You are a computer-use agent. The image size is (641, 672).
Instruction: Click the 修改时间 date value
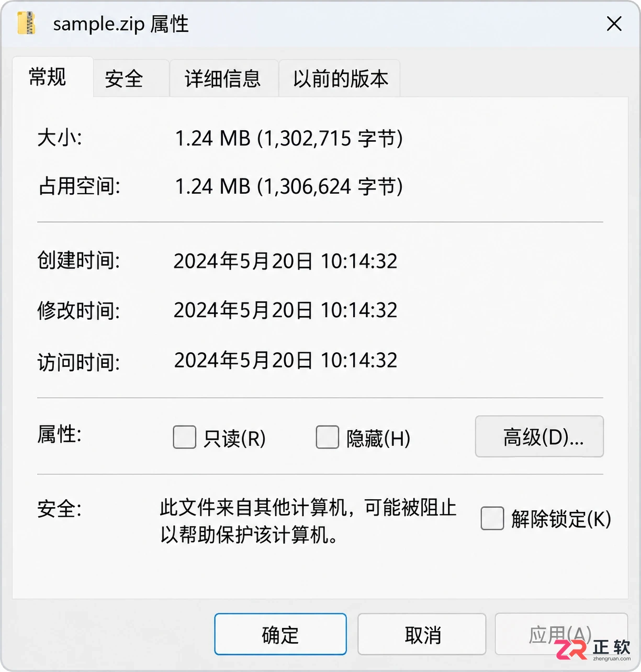point(286,310)
